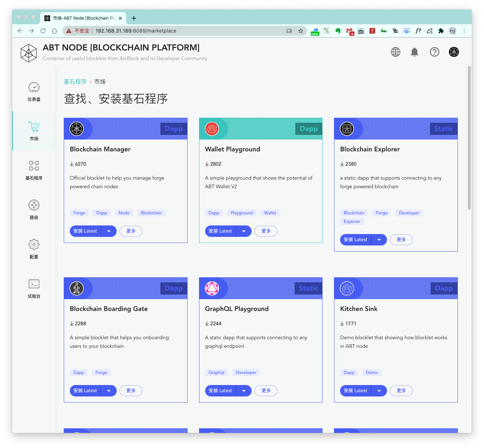Open the settings (配置) gear icon
This screenshot has height=448, width=484.
(x=34, y=245)
